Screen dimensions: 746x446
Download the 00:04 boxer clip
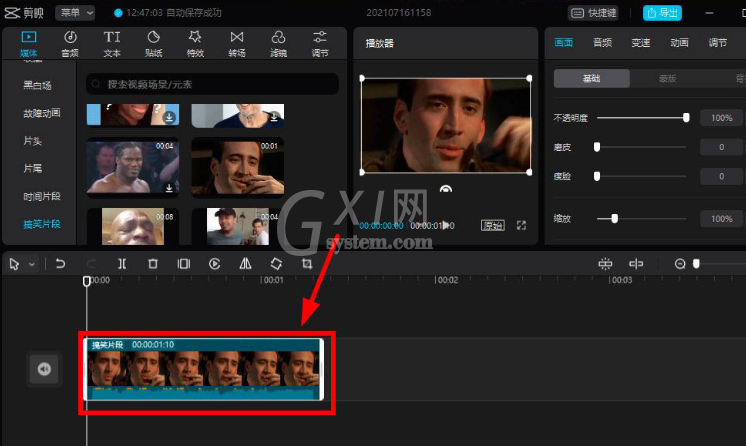pyautogui.click(x=169, y=188)
